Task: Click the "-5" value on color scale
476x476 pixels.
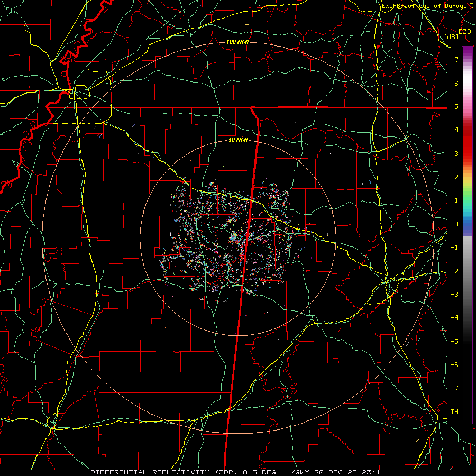Action: click(454, 342)
